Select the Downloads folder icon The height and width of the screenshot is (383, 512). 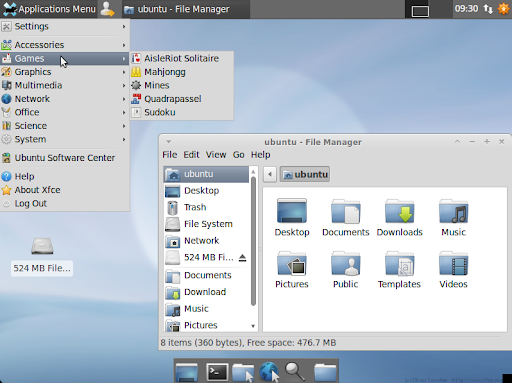399,218
